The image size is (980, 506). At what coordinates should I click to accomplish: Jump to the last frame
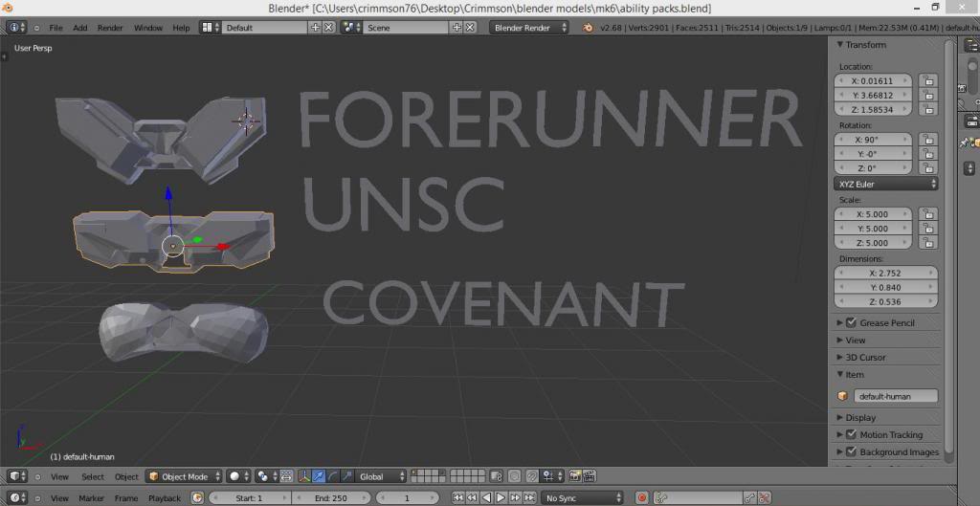pyautogui.click(x=529, y=498)
